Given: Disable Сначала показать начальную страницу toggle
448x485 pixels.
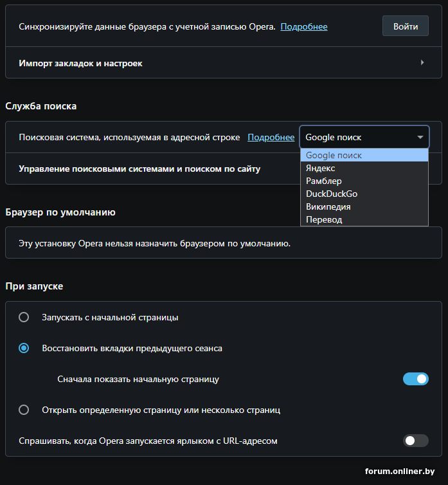Looking at the screenshot, I should tap(415, 379).
